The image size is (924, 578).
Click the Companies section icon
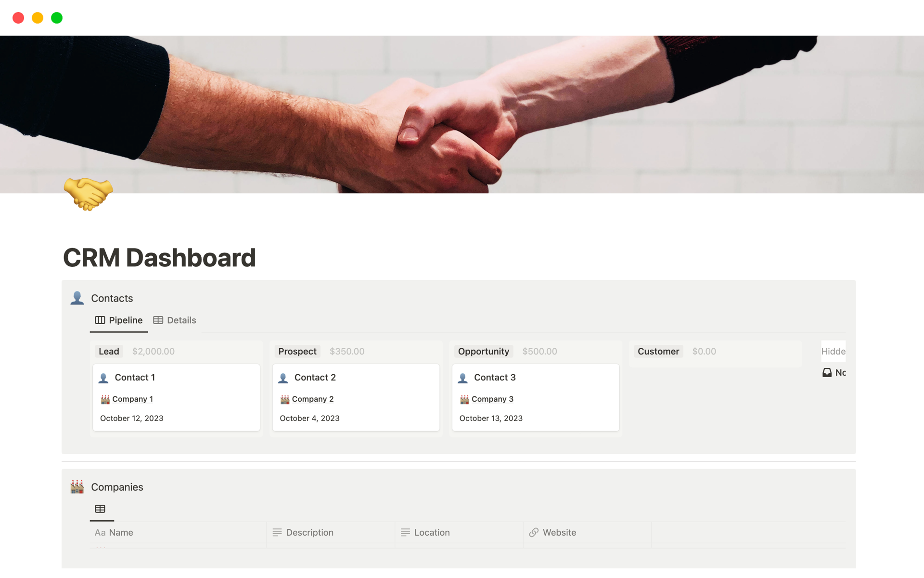point(77,486)
